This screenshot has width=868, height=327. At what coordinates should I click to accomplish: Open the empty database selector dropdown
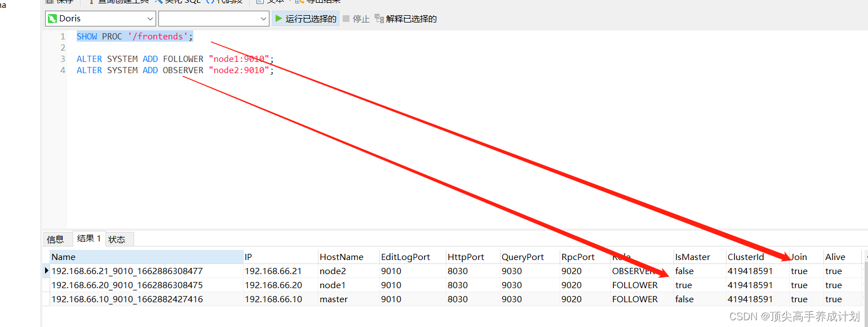(214, 19)
